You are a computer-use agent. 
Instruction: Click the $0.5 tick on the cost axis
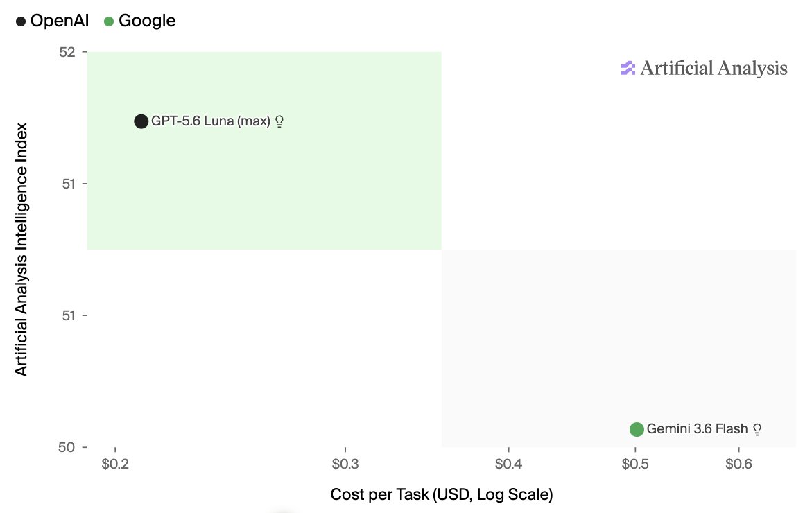635,463
